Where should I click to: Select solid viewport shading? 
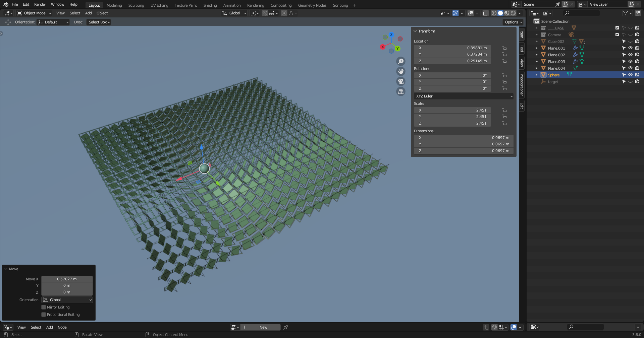click(500, 13)
